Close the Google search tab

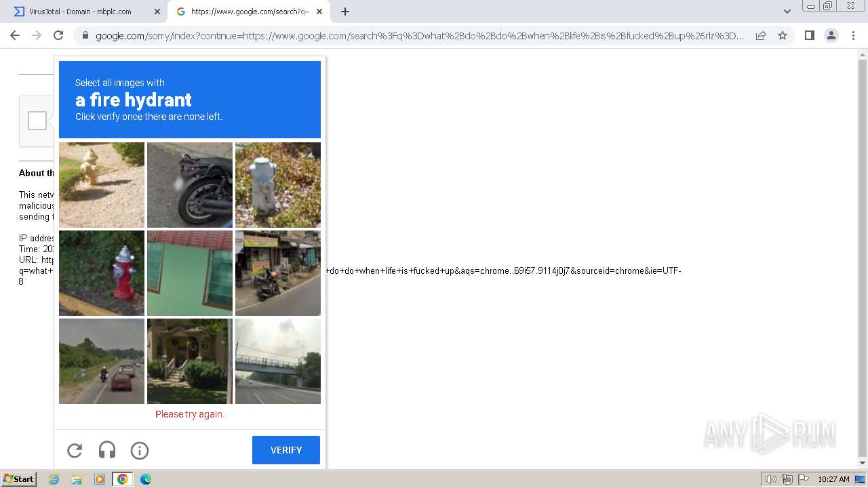pos(319,12)
